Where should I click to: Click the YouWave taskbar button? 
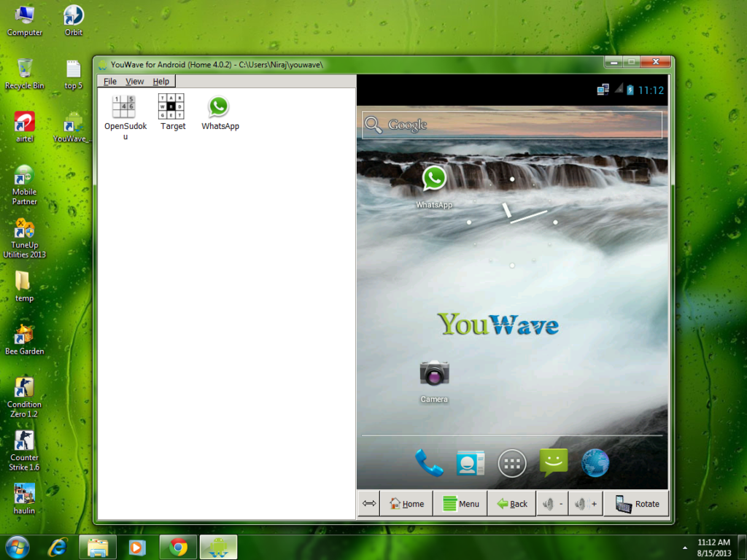[x=218, y=548]
